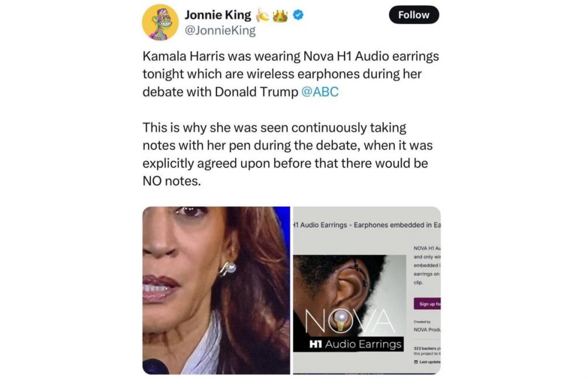This screenshot has height=379, width=588.
Task: Open the @JonnieKing handle link
Action: pos(220,31)
